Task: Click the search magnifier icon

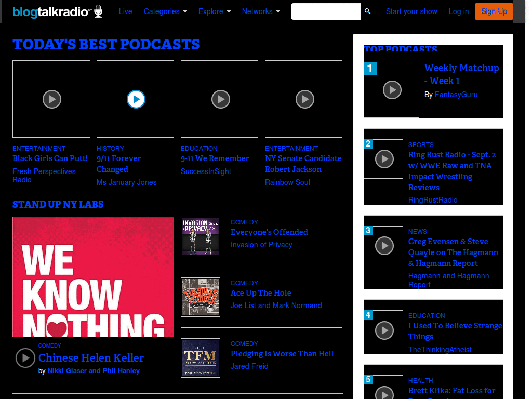Action: point(367,11)
